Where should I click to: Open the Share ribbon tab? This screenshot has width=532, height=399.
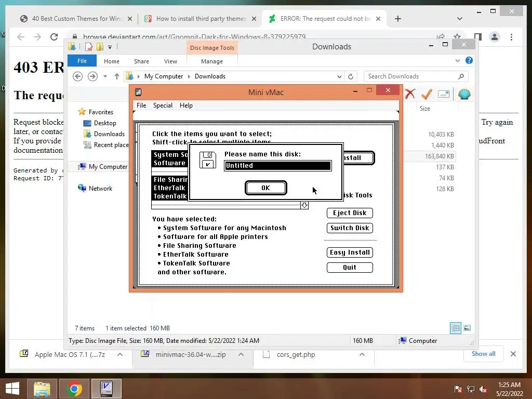pyautogui.click(x=141, y=61)
